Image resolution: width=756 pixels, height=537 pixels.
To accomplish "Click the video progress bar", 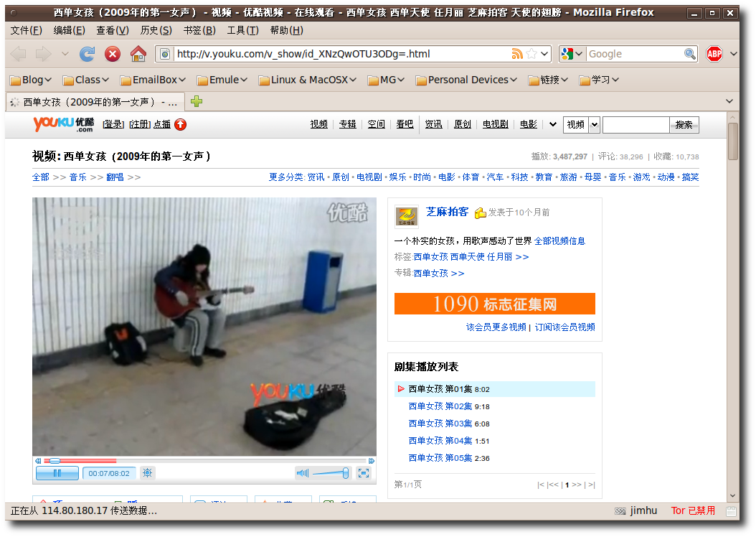I will point(204,461).
